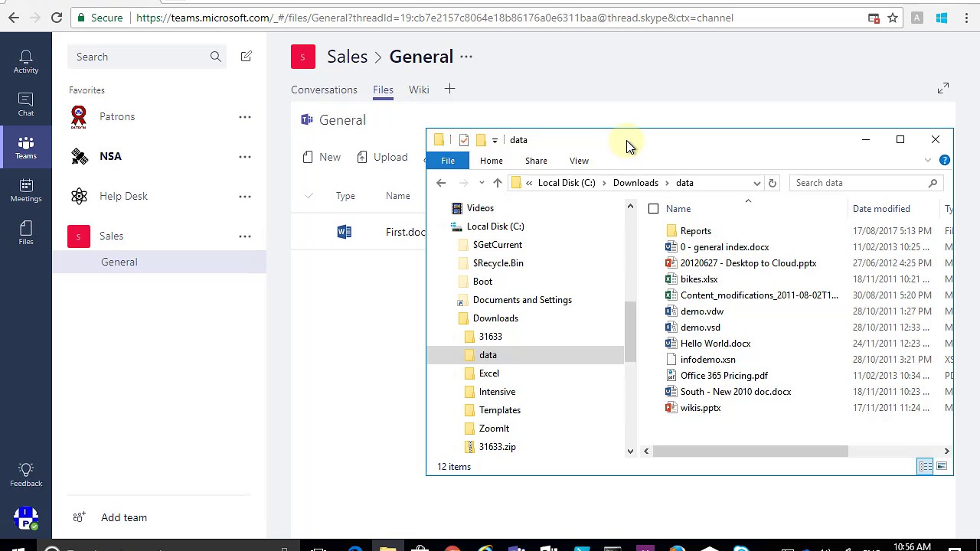Select Hello World.docx file

[715, 344]
